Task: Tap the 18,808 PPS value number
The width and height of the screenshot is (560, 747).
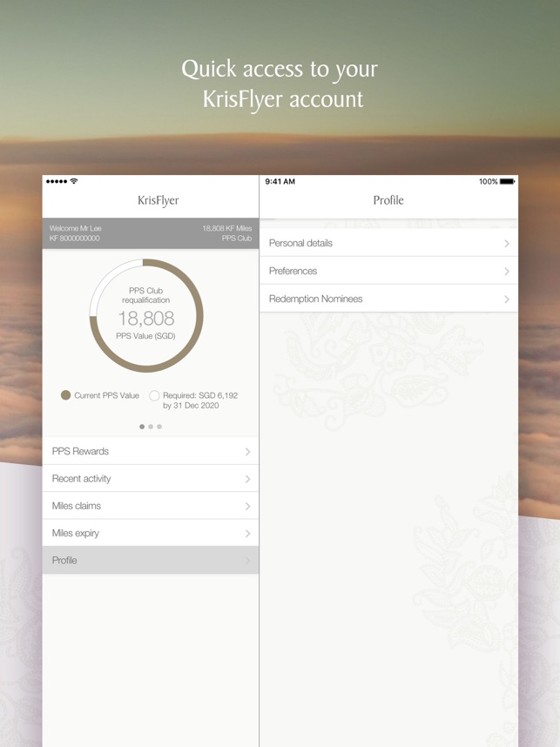Action: tap(146, 319)
